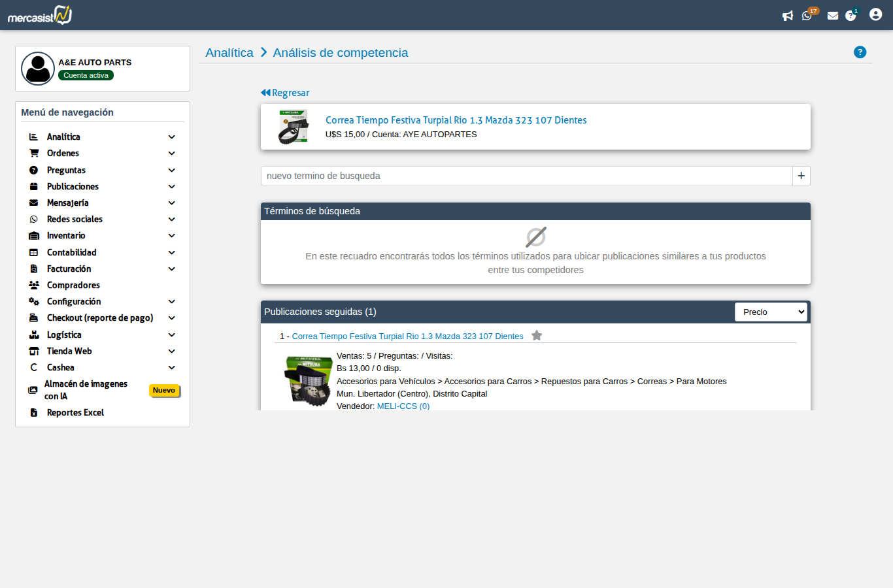Click the blue help question mark icon
The width and height of the screenshot is (893, 588).
[860, 52]
